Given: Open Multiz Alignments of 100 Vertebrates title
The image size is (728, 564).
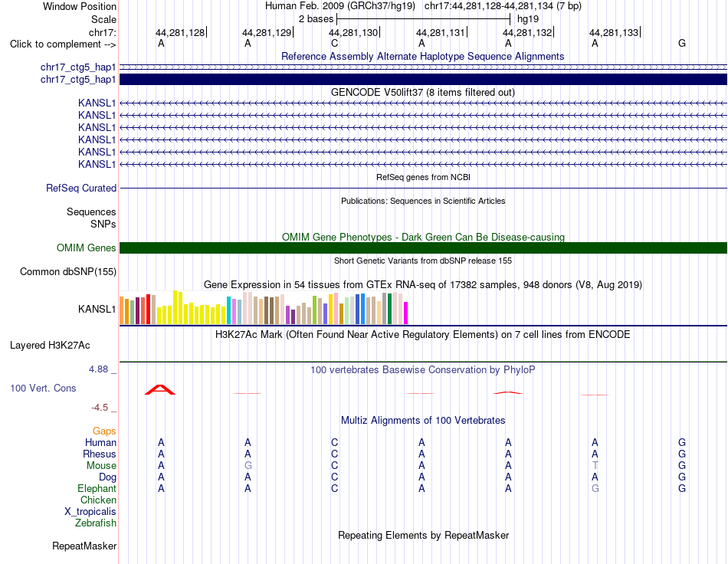Looking at the screenshot, I should (x=423, y=421).
